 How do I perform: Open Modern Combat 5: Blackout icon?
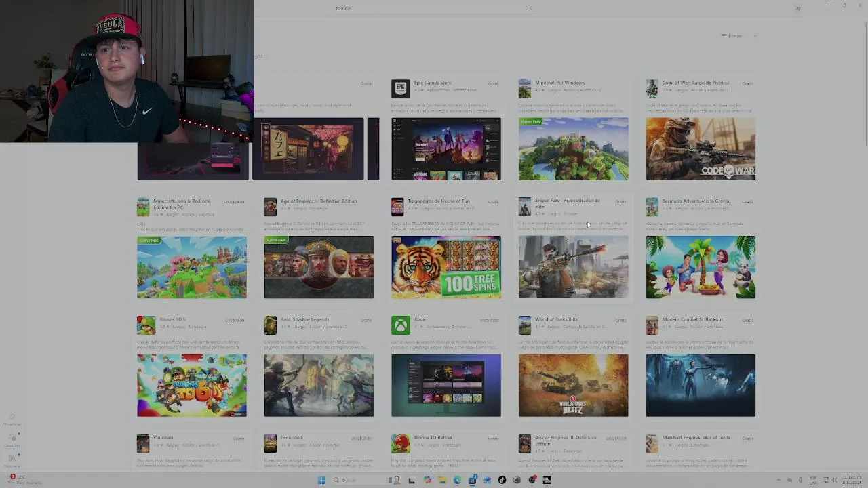(652, 325)
